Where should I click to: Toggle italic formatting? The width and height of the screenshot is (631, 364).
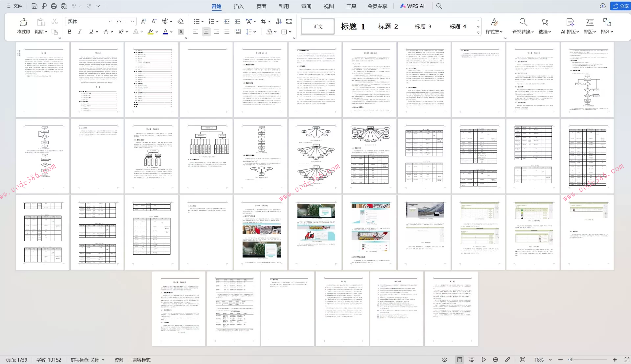[x=80, y=32]
